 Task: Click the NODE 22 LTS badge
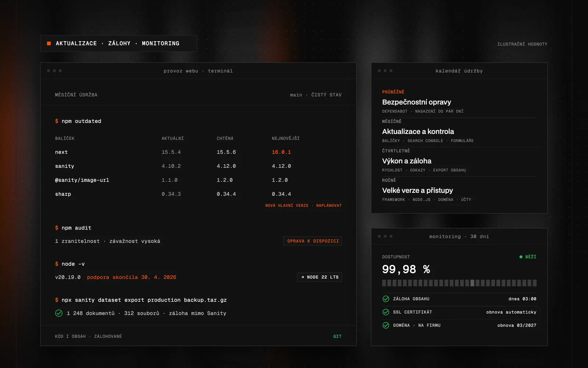pyautogui.click(x=320, y=277)
